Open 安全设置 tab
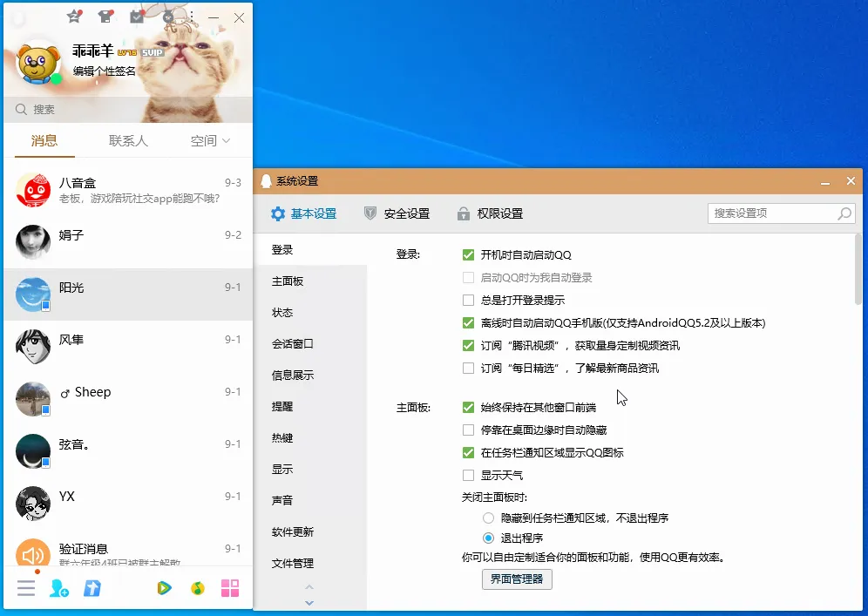 397,213
